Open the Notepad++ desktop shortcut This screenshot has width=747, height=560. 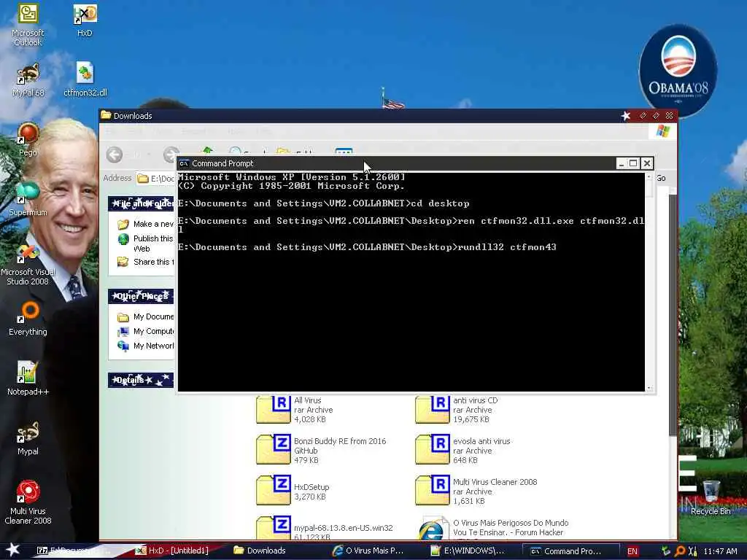(x=28, y=378)
